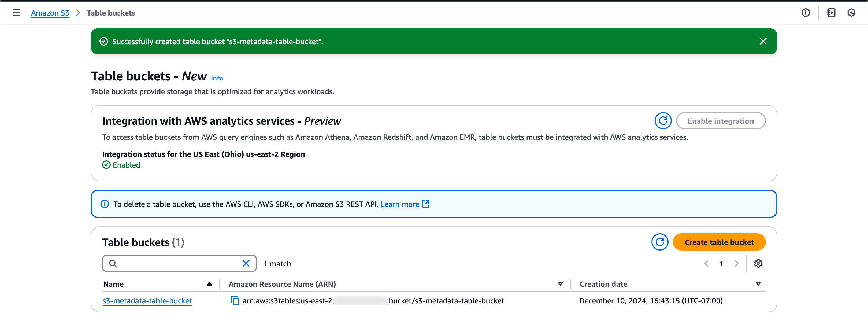Open the CloudShell panel icon in header
The image size is (868, 324).
[x=831, y=13]
